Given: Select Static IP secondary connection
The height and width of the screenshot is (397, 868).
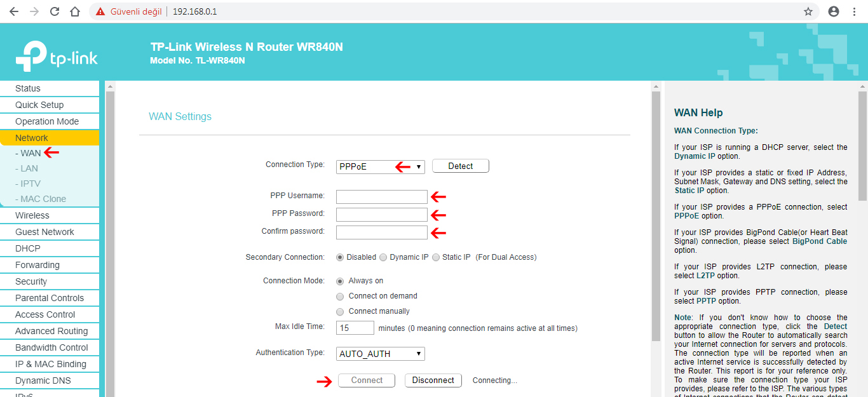Looking at the screenshot, I should pos(436,257).
